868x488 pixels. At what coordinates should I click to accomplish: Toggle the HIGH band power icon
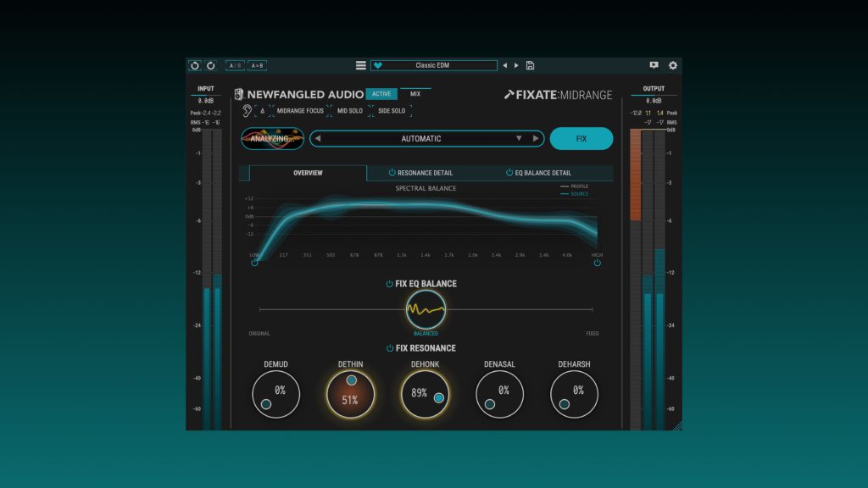point(598,263)
